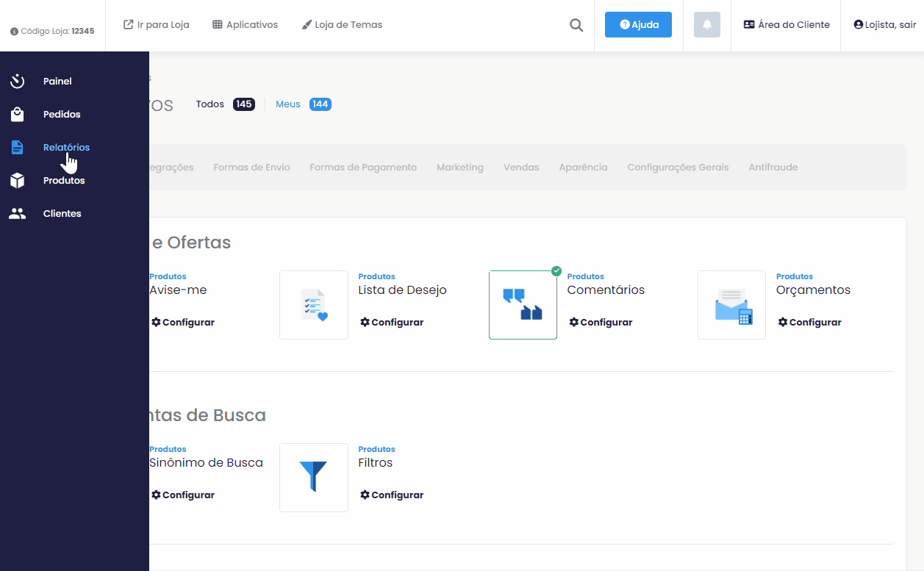
Task: Select the Antifraude category tab
Action: click(773, 168)
